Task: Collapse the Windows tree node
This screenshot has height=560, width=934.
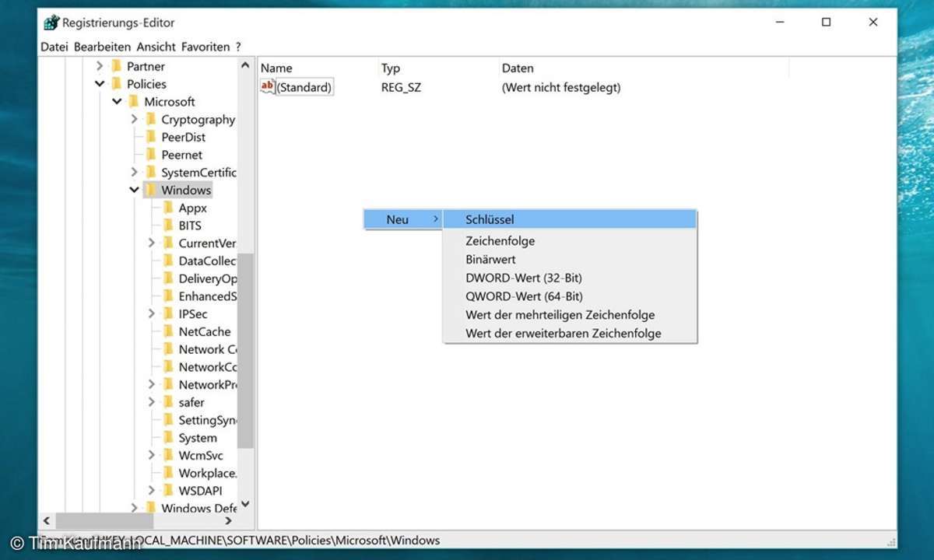Action: (x=134, y=190)
